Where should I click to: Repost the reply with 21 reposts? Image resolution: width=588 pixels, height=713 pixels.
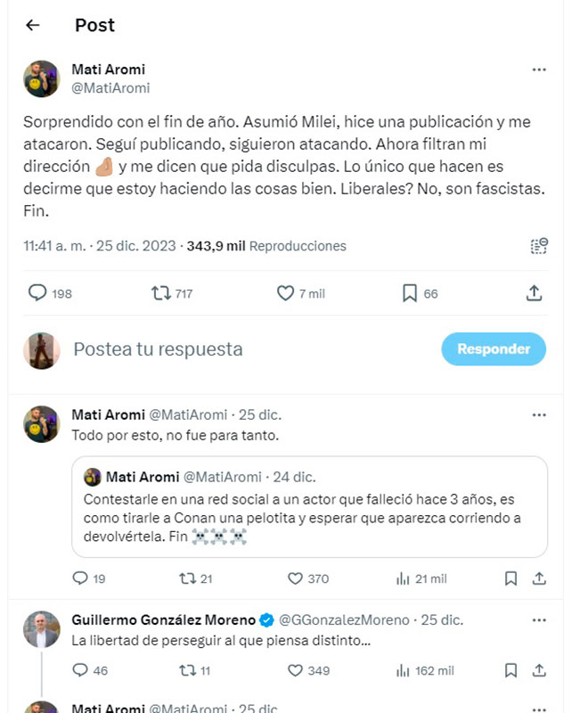coord(186,578)
